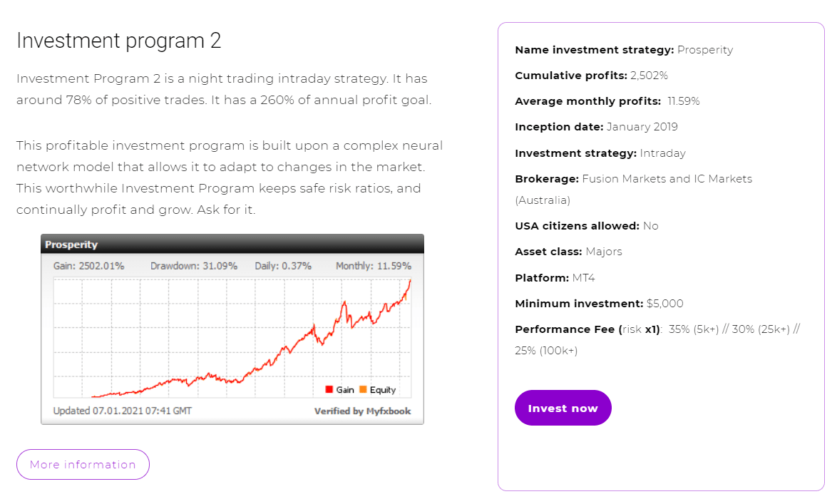Click the Inception date: January 2019 line

[x=595, y=126]
